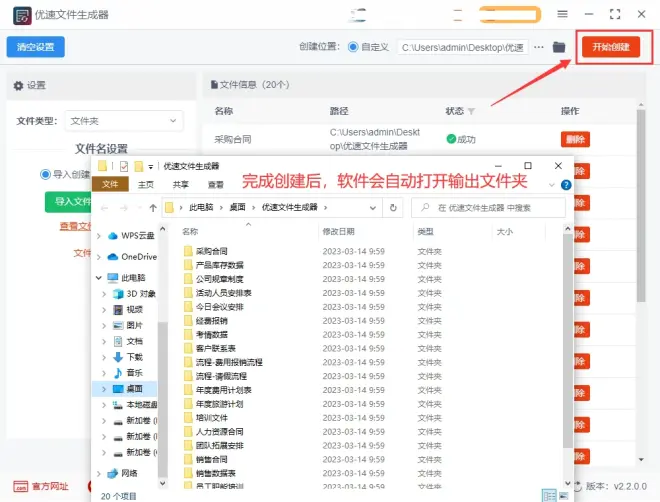Click the Explorer refresh button
Image resolution: width=660 pixels, height=502 pixels.
[393, 208]
